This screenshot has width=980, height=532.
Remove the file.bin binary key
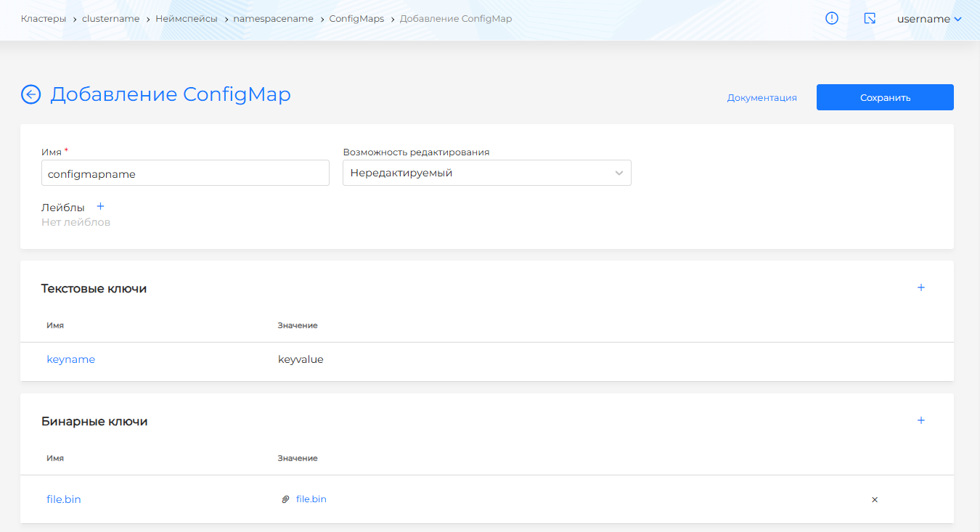(x=875, y=500)
